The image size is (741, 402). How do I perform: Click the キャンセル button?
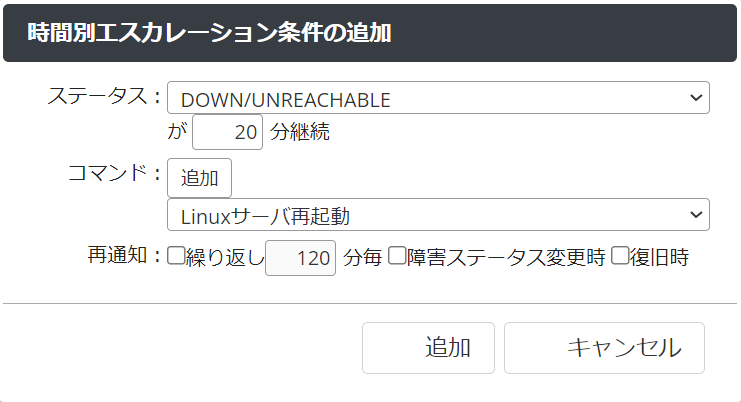604,347
